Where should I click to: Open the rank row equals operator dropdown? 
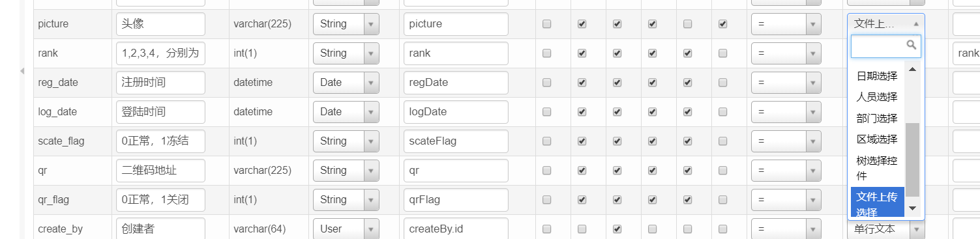pyautogui.click(x=786, y=53)
